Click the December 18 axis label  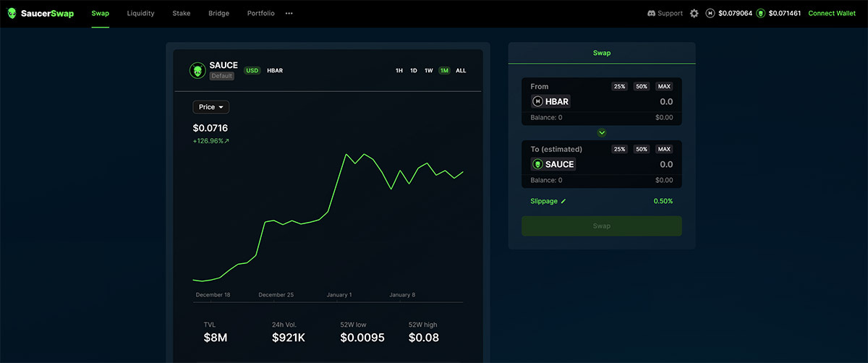tap(213, 295)
